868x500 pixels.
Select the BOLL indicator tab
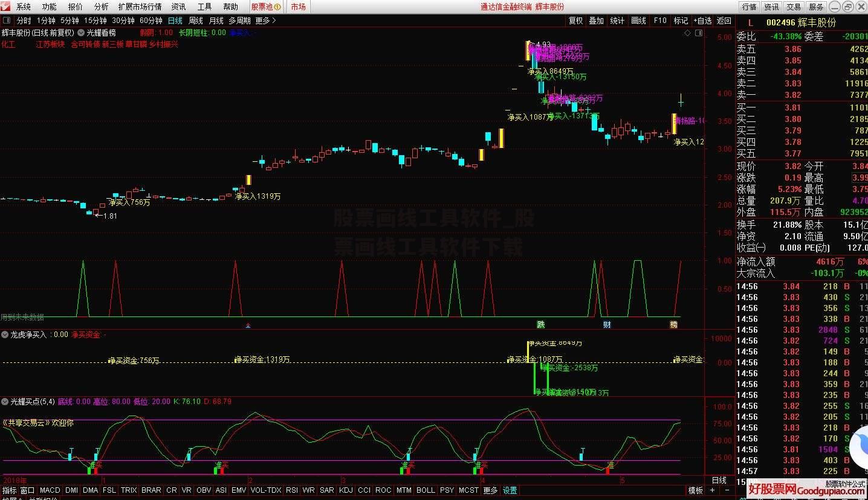[426, 490]
